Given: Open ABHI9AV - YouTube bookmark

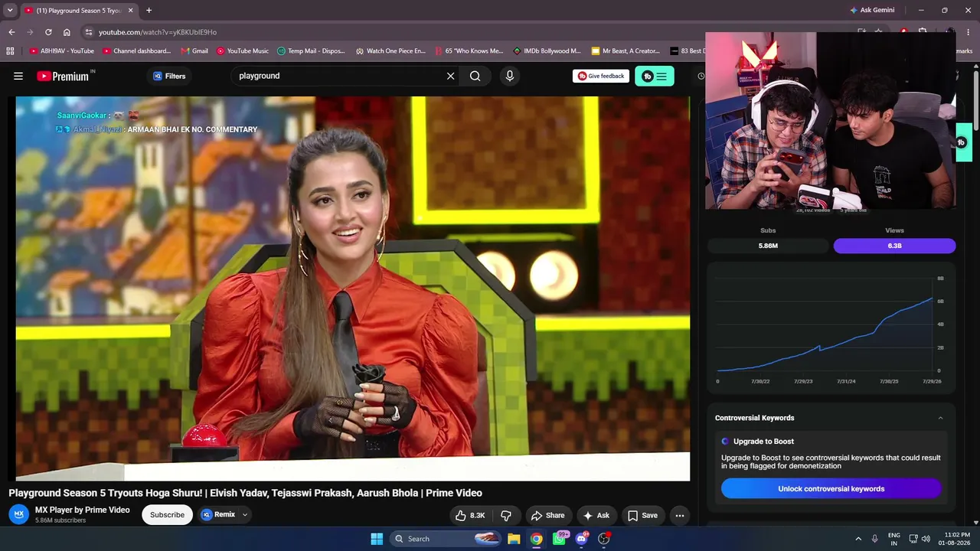Looking at the screenshot, I should [x=61, y=51].
